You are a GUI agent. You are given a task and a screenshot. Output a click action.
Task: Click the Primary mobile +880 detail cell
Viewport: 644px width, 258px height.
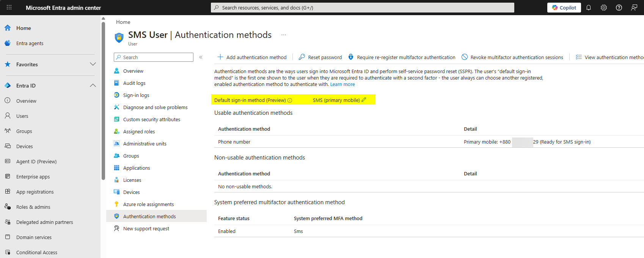coord(527,142)
